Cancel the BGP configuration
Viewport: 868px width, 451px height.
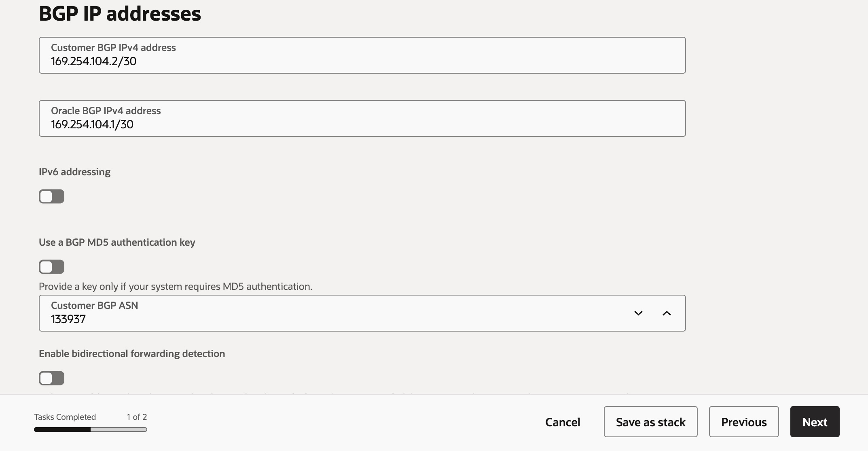coord(562,422)
